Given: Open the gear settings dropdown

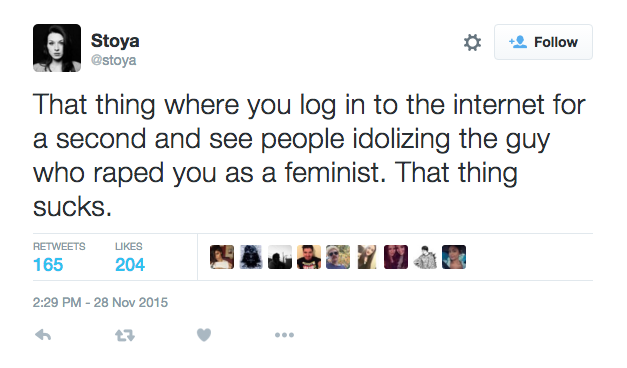Looking at the screenshot, I should [472, 42].
